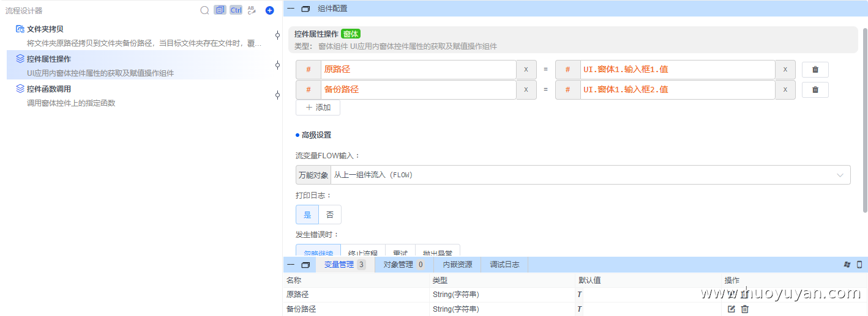Clear the UI.窗体1.输入框1.值 field with x
Image resolution: width=868 pixels, height=316 pixels.
click(785, 70)
